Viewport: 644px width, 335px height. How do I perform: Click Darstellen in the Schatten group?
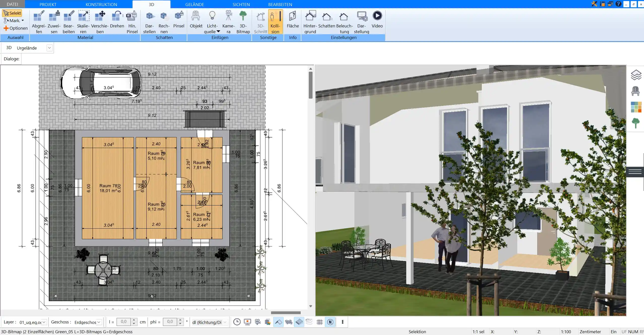(149, 22)
